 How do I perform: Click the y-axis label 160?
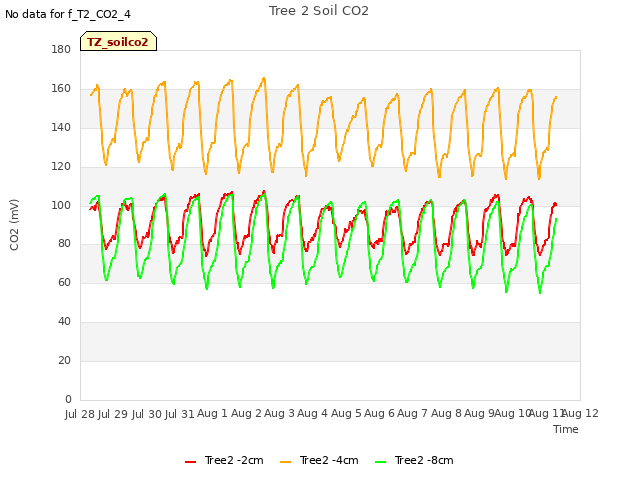click(x=61, y=89)
